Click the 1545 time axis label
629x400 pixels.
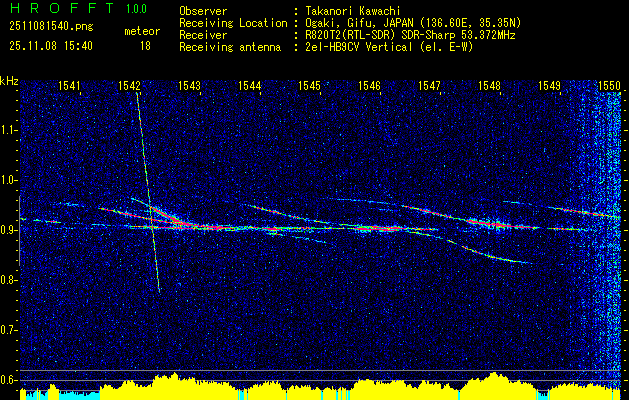tap(309, 85)
